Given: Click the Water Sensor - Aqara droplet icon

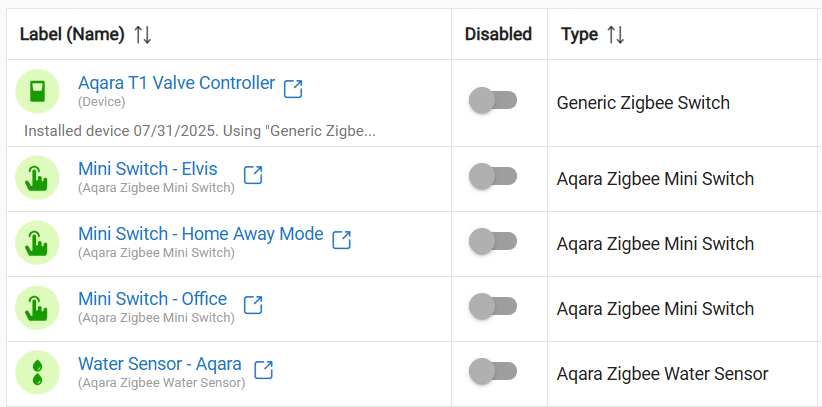Looking at the screenshot, I should (x=37, y=372).
